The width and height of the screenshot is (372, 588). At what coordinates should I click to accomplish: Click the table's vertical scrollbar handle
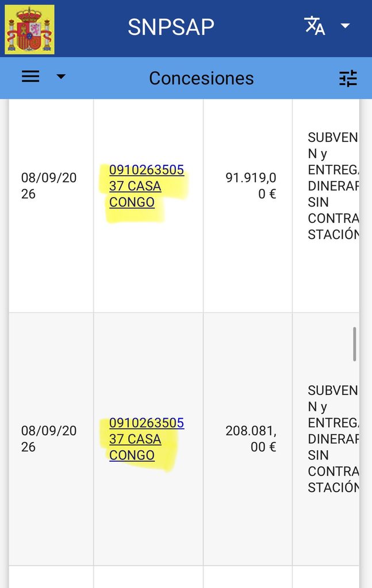pos(354,344)
